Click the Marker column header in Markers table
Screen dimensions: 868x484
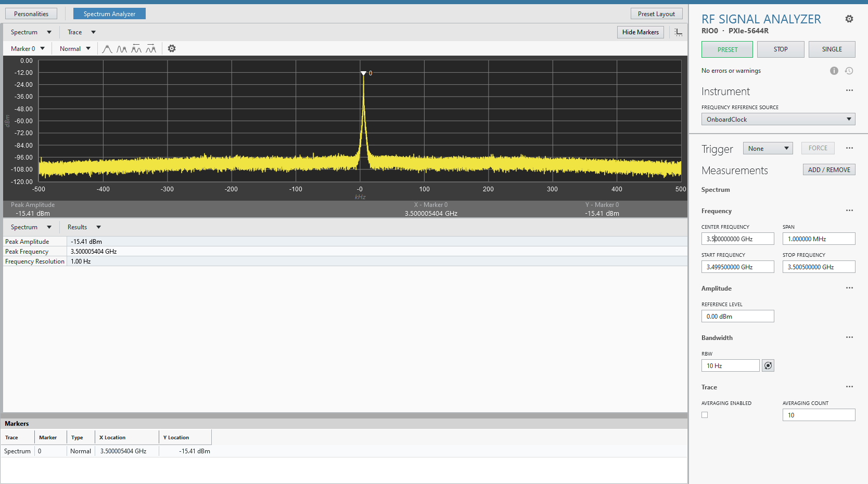click(50, 437)
